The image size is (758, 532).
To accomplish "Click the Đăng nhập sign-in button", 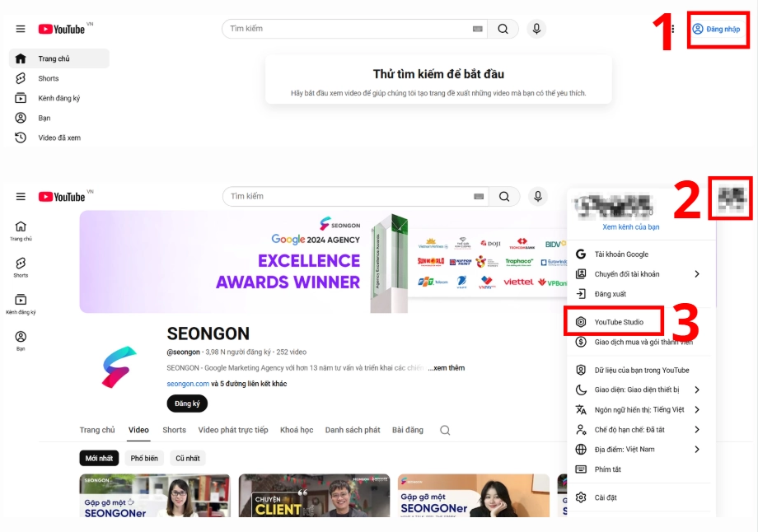I will [717, 29].
